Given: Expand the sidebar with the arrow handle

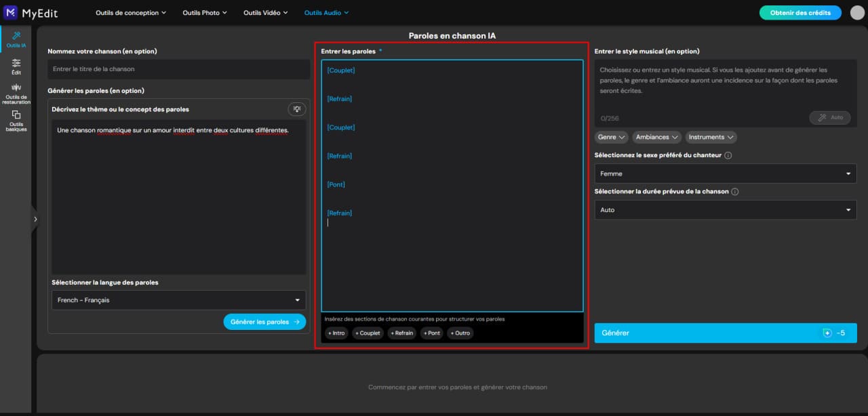Looking at the screenshot, I should [35, 219].
